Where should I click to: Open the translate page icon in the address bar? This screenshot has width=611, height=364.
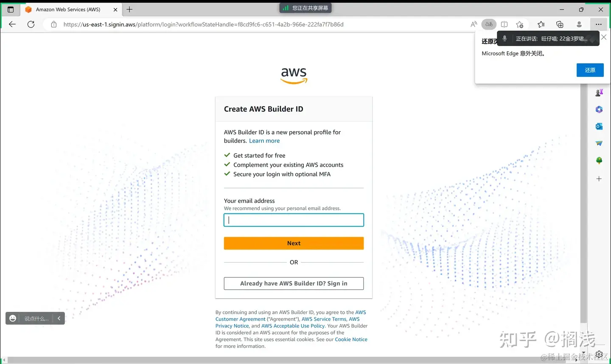489,24
